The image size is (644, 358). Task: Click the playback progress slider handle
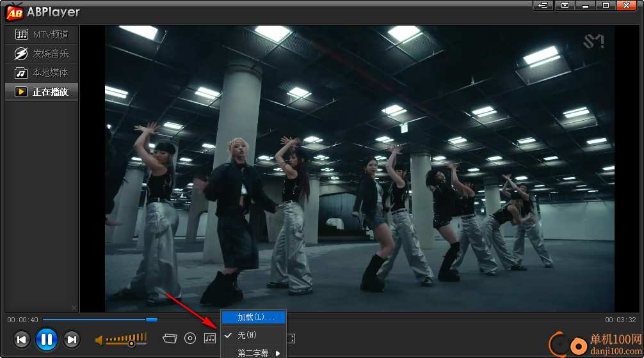[x=152, y=320]
